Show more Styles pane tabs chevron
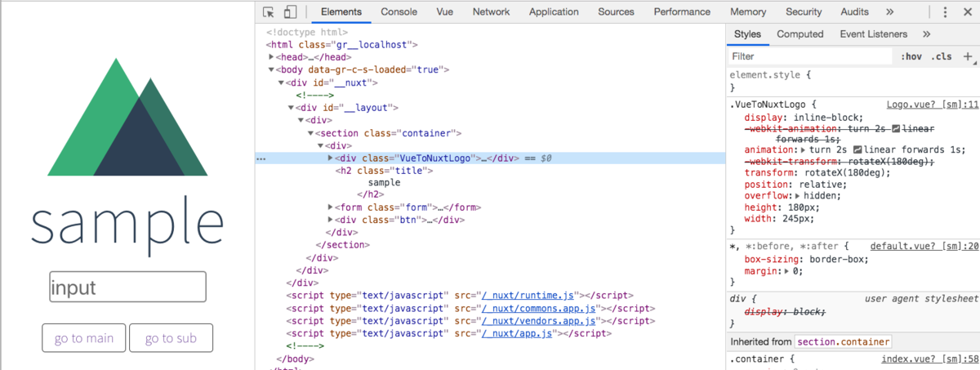This screenshot has width=980, height=370. (x=926, y=34)
